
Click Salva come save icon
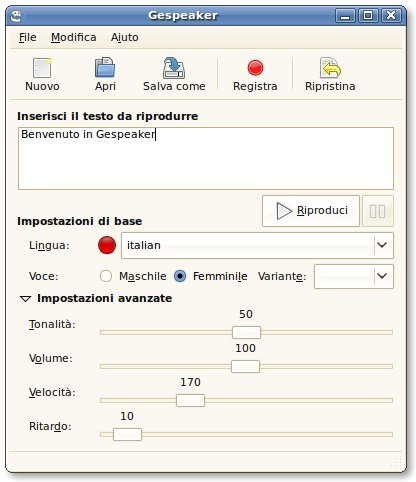click(x=174, y=68)
